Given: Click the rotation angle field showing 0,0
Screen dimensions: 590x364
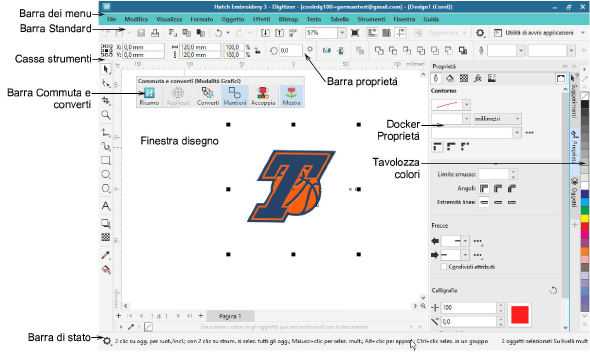Looking at the screenshot, I should click(x=290, y=50).
